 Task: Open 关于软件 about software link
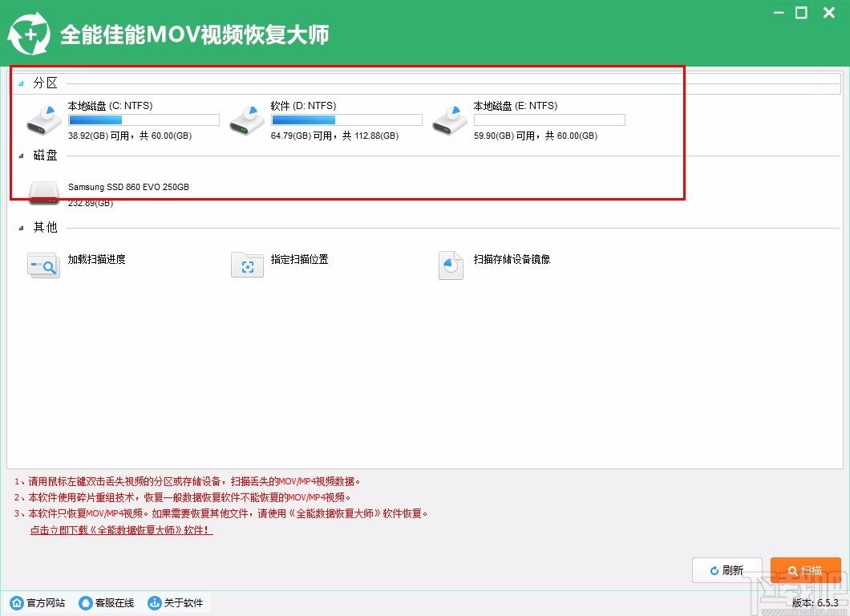184,602
